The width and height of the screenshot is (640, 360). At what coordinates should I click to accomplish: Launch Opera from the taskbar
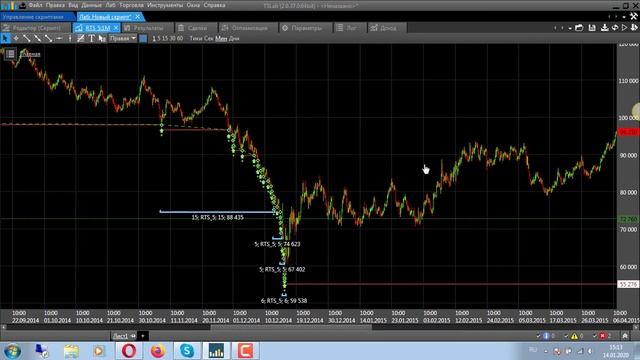click(129, 351)
